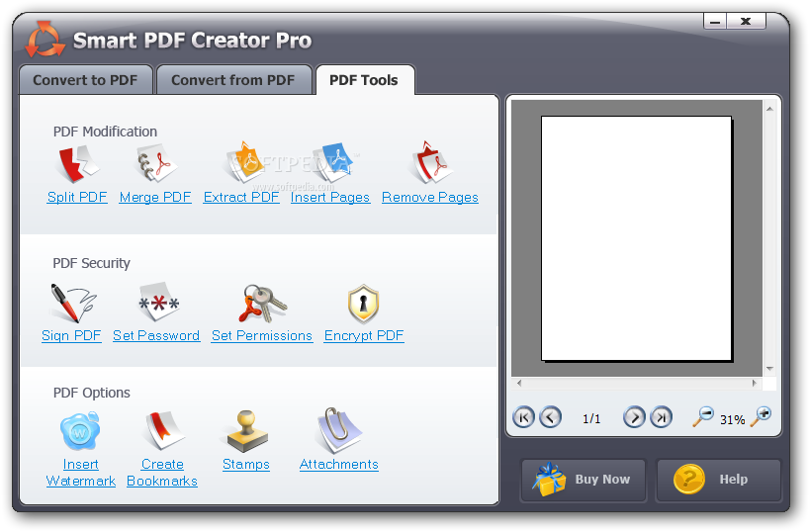This screenshot has width=810, height=532.
Task: Click the 1/1 page indicator
Action: click(x=591, y=419)
